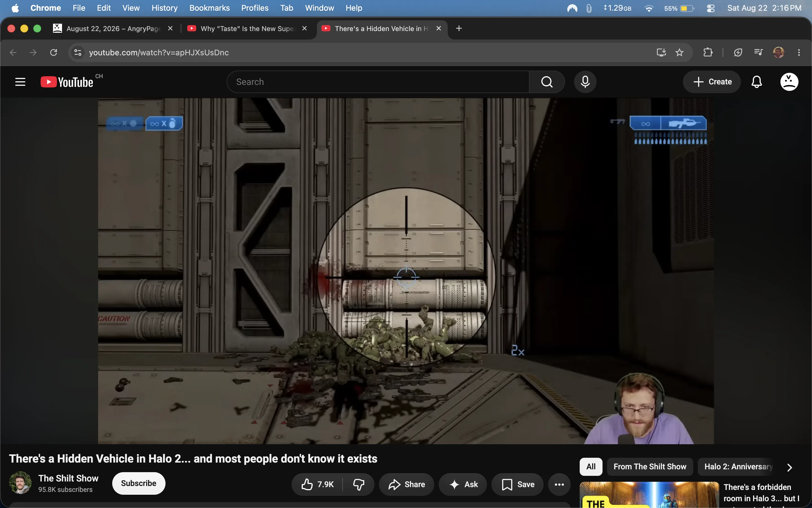Open the Window menu

[x=319, y=8]
